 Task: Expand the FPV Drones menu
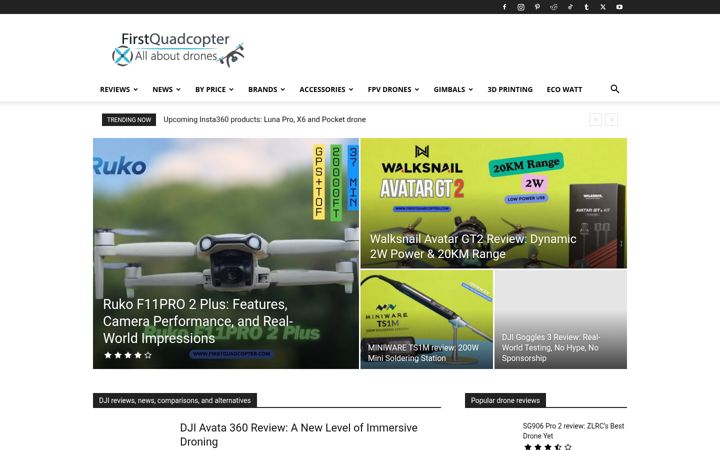[393, 89]
